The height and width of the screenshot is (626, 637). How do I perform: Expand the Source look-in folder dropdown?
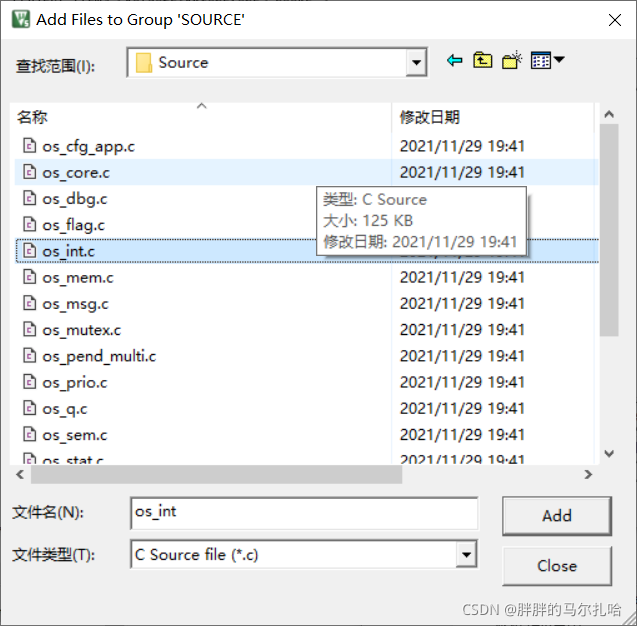click(416, 62)
